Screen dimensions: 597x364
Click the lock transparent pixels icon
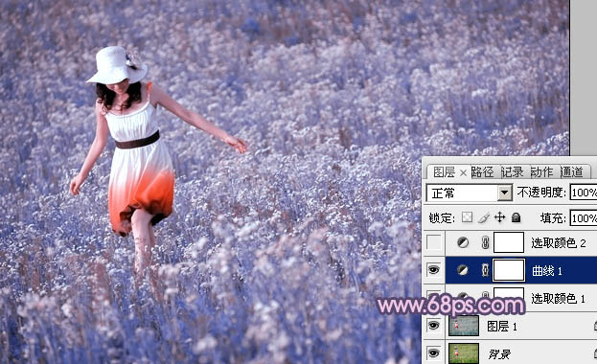pyautogui.click(x=468, y=217)
